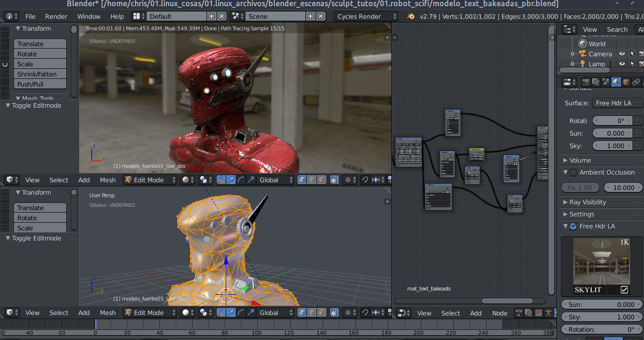Click the top toolshelf Rotate button

click(x=40, y=54)
